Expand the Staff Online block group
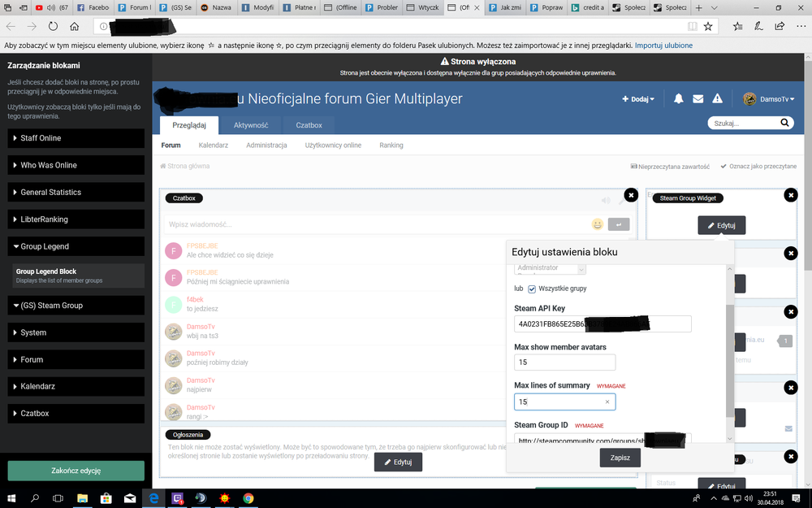Viewport: 812px width, 508px height. [76, 138]
